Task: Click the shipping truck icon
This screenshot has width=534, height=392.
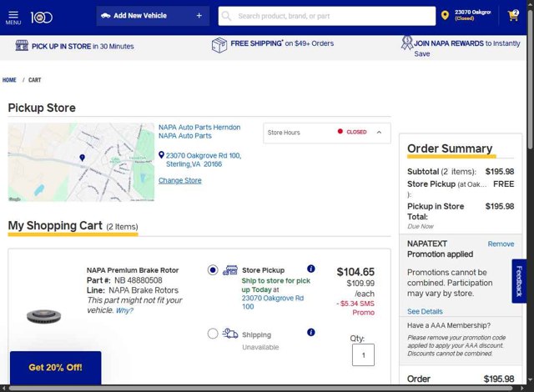Action: [x=230, y=334]
